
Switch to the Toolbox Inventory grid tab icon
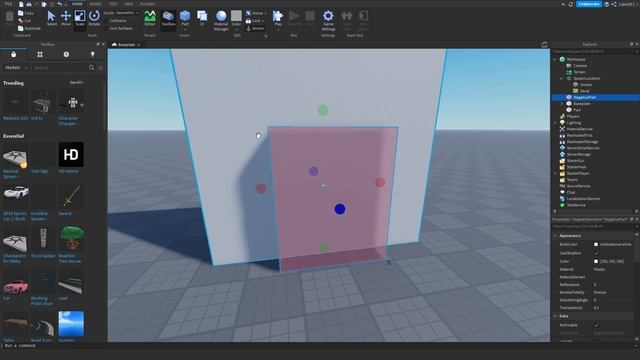40,54
